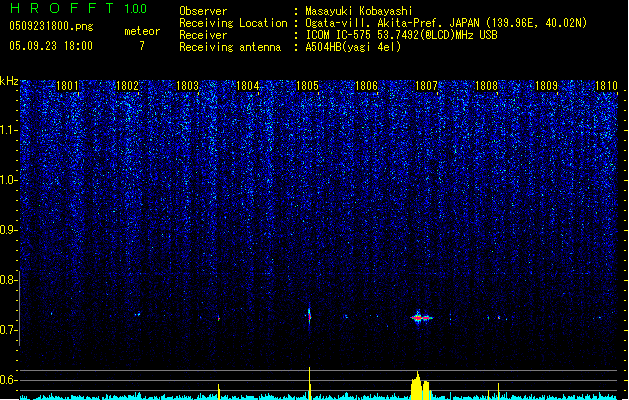Click the tall yellow power spike at 1805

(310, 383)
